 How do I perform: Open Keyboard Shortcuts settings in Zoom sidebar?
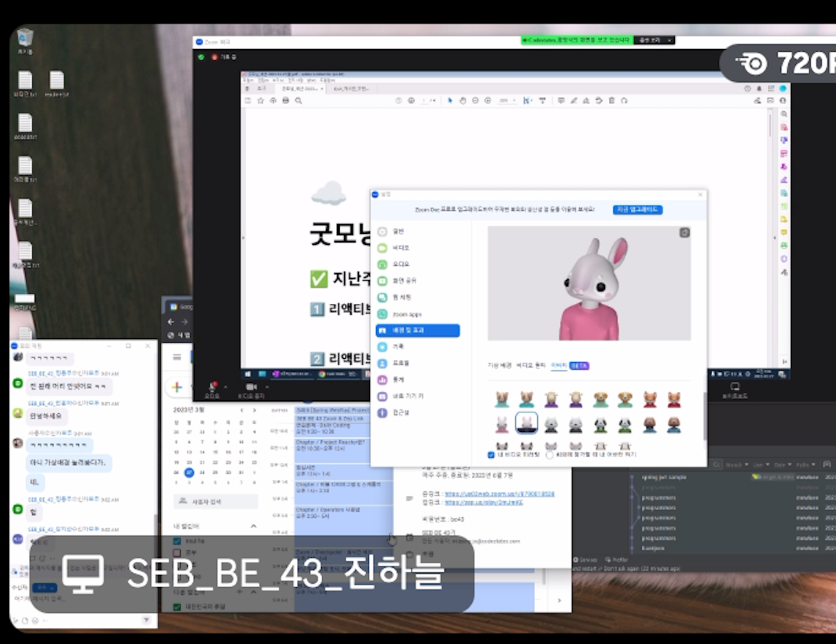(401, 396)
